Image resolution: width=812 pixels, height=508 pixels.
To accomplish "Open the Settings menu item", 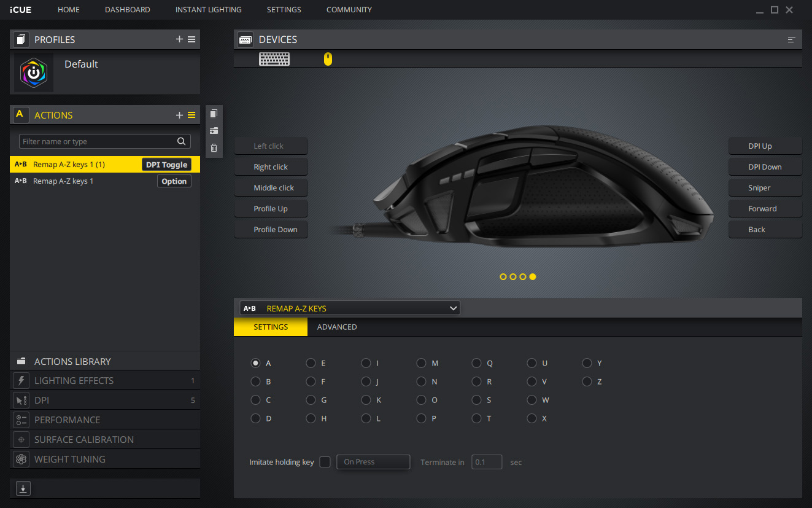I will 284,10.
